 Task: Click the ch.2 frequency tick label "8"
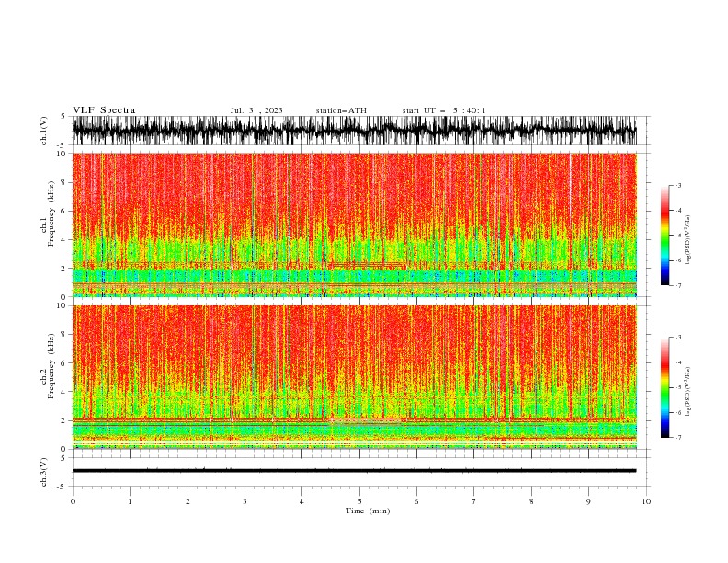click(x=64, y=335)
